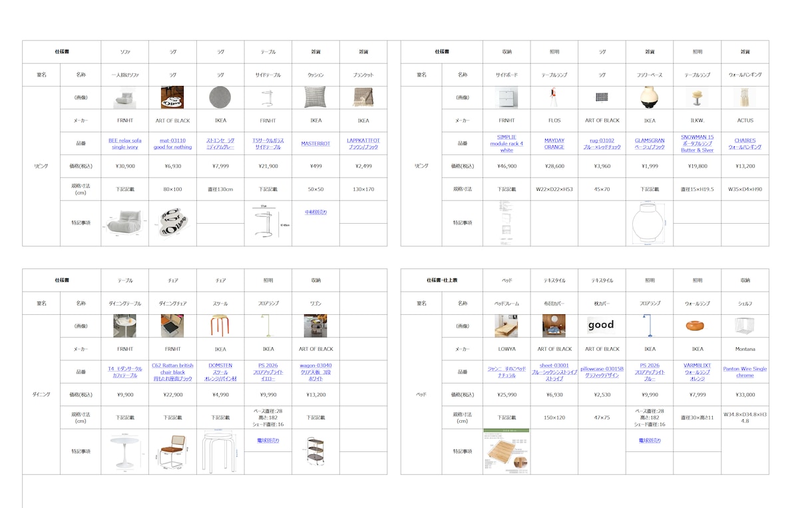Select the 'good' pillowcase product image
The image size is (812, 508).
click(601, 325)
